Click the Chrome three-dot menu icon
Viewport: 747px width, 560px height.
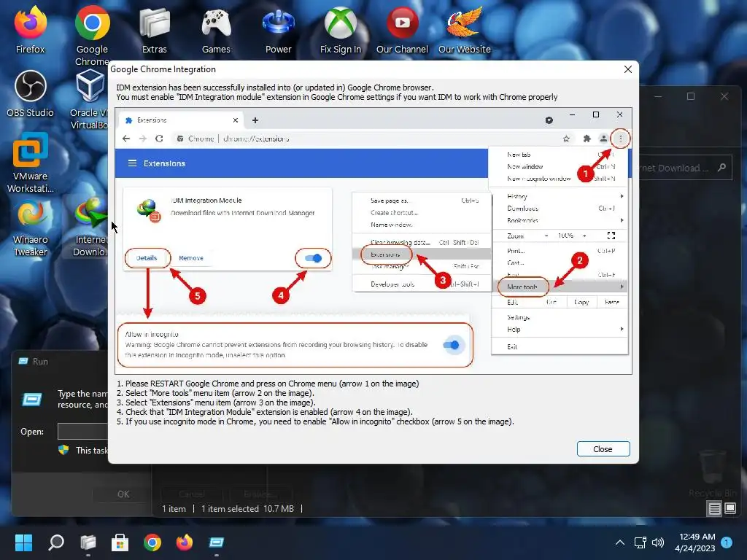pyautogui.click(x=620, y=139)
